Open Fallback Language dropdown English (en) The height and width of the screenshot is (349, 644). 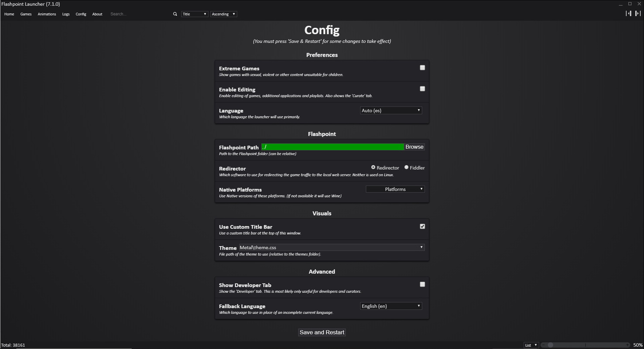(391, 306)
